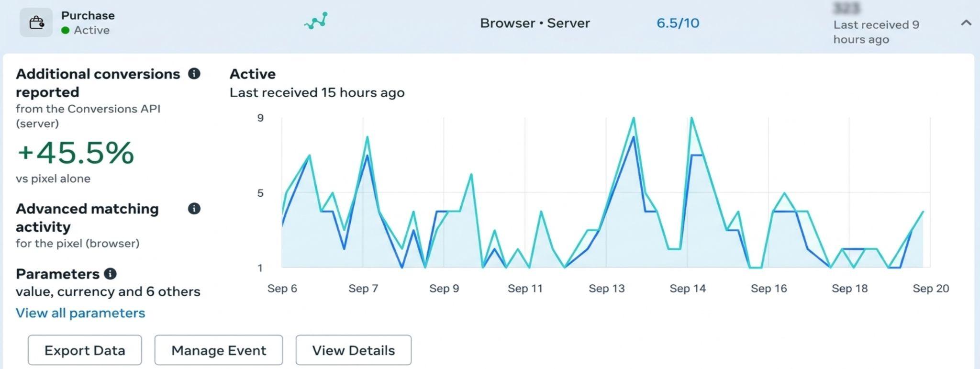This screenshot has height=369, width=980.
Task: Click the Sep 18 axis label
Action: 850,289
